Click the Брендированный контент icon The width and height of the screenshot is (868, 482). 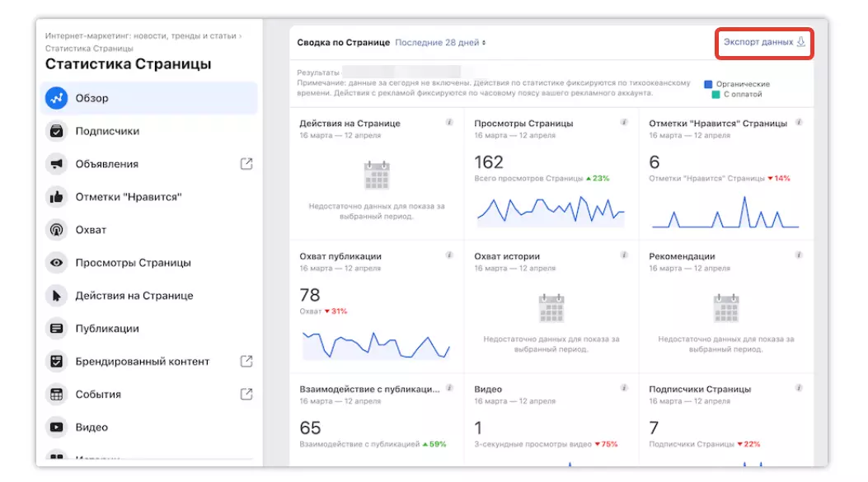[56, 362]
